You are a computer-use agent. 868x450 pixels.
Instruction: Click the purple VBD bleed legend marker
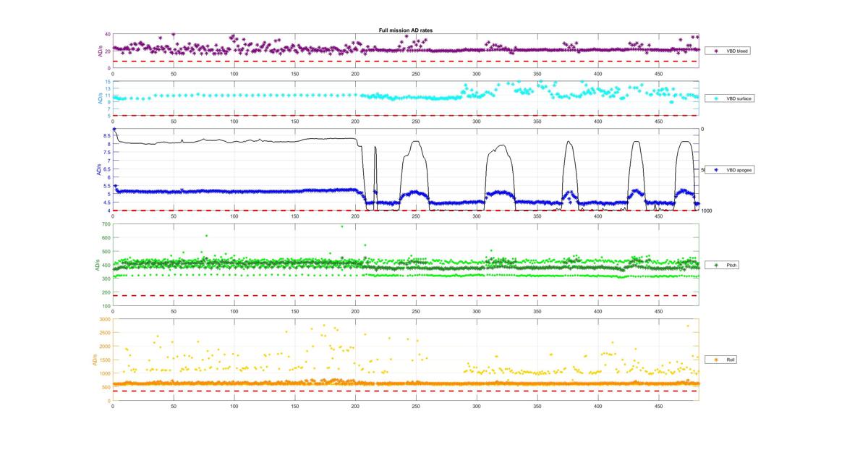coord(715,51)
